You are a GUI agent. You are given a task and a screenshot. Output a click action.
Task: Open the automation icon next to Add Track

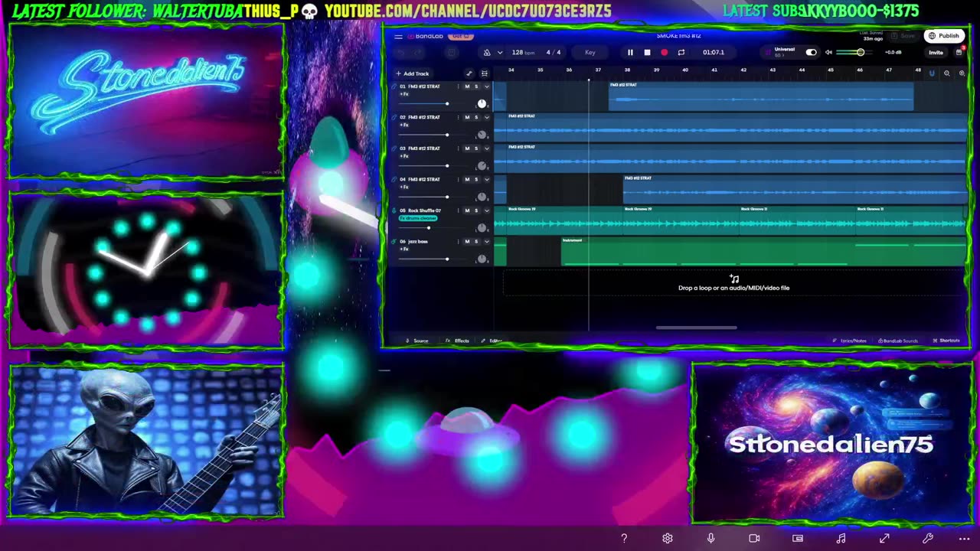tap(469, 73)
